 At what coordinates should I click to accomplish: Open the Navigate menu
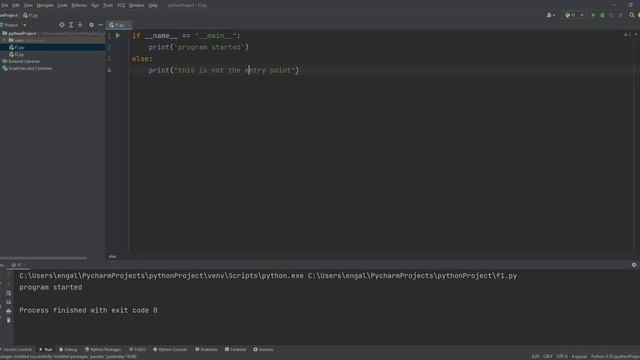[45, 5]
